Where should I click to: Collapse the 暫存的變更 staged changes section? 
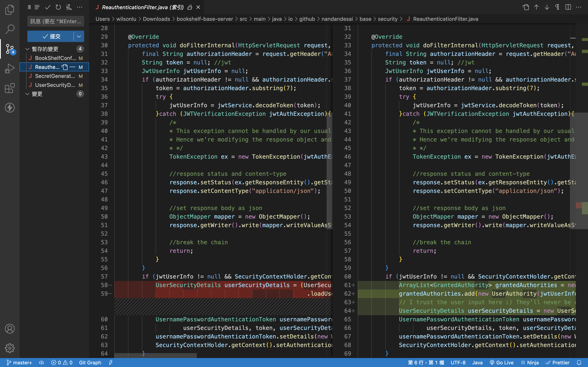point(27,49)
